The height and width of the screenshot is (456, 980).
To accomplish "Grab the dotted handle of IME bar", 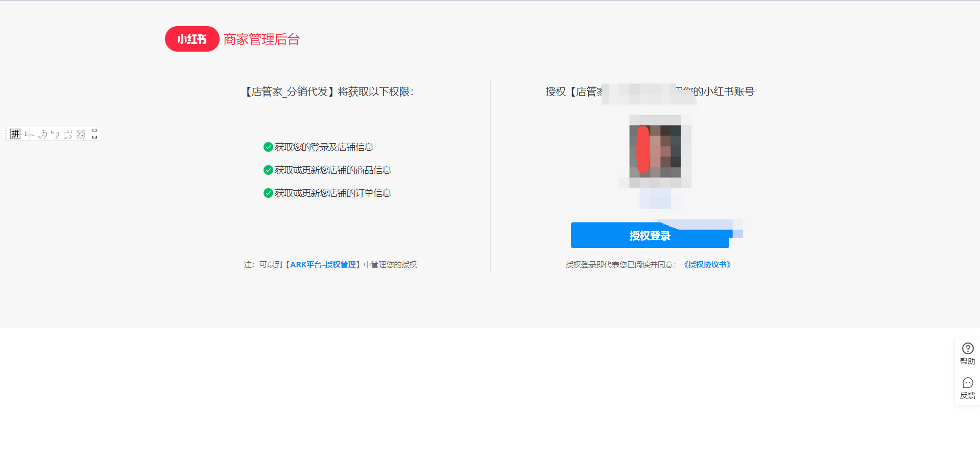I will tap(6, 134).
